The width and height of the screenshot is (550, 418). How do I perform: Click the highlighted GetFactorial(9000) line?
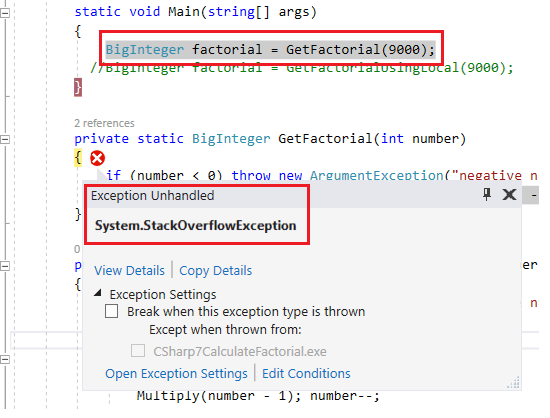[270, 49]
